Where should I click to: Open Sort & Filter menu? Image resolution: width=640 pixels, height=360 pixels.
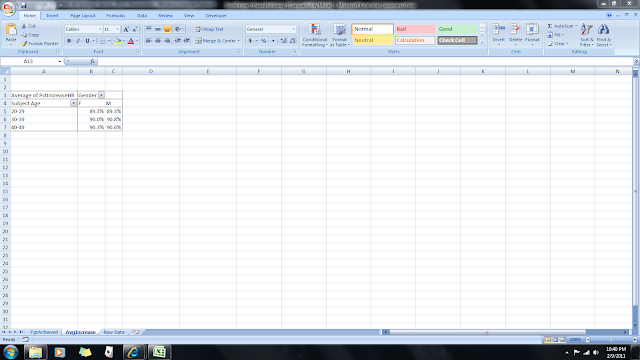coord(587,35)
